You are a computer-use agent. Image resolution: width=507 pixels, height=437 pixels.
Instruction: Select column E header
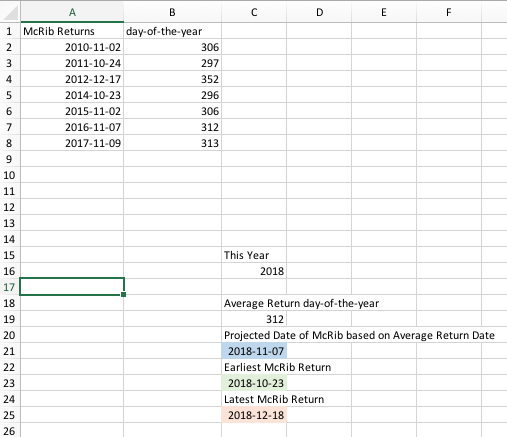pos(384,12)
